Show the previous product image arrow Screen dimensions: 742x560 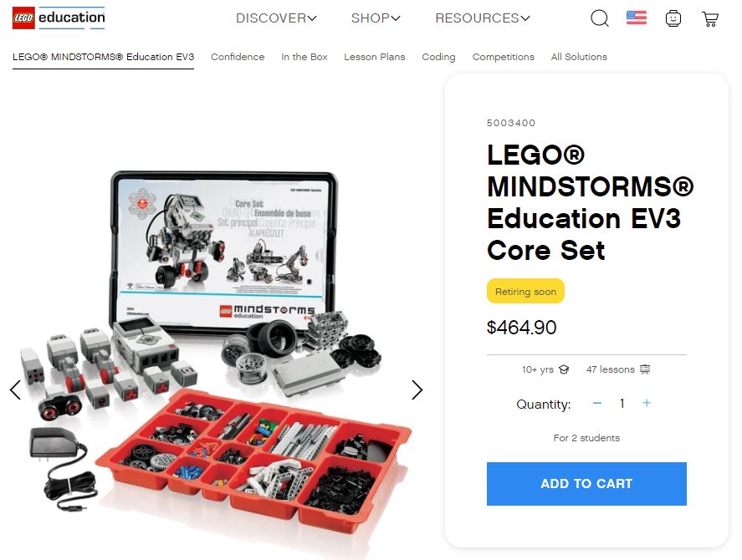15,389
